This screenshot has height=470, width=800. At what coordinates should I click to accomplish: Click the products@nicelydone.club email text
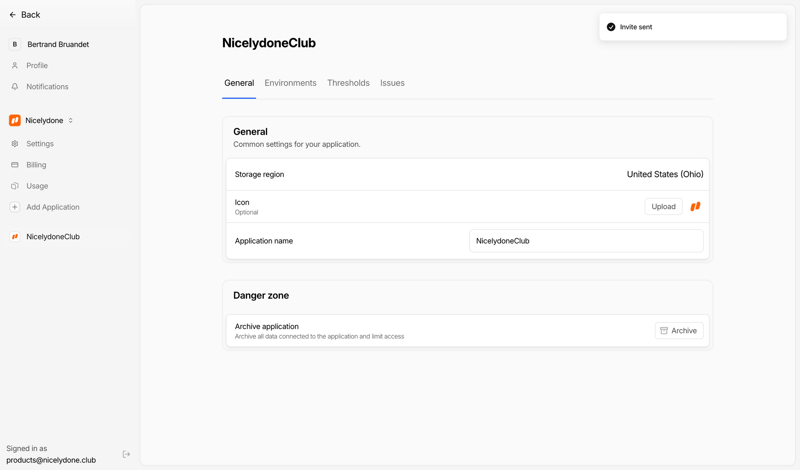coord(51,460)
